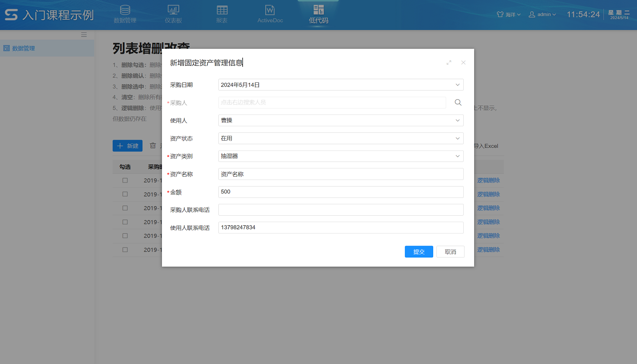The width and height of the screenshot is (637, 364).
Task: Check the first row's checkbox in the table
Action: (x=125, y=180)
